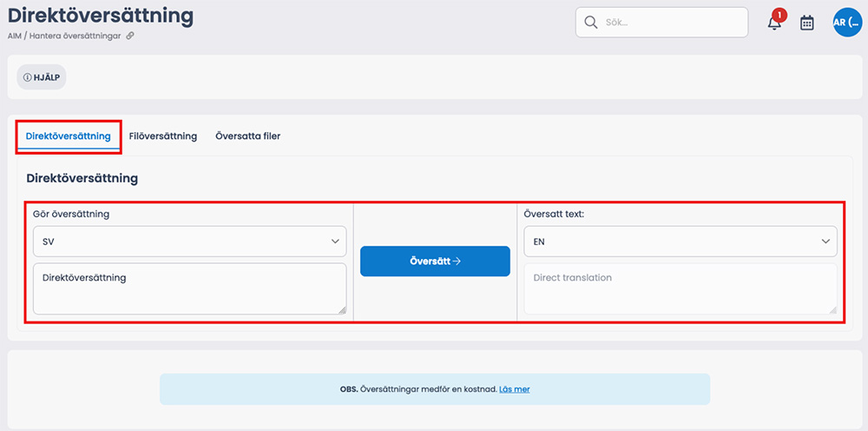868x431 pixels.
Task: Click the magnifier search icon
Action: (590, 23)
